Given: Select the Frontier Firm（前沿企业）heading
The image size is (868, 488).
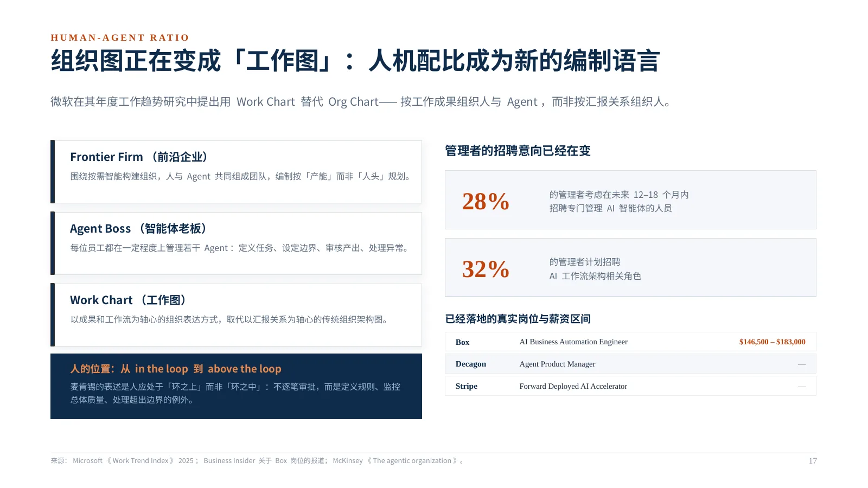Looking at the screenshot, I should point(139,157).
